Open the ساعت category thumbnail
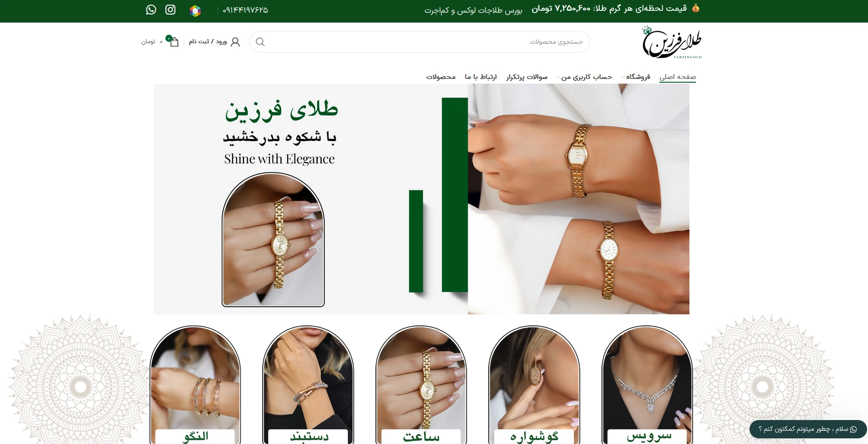The height and width of the screenshot is (444, 868). coord(421,385)
